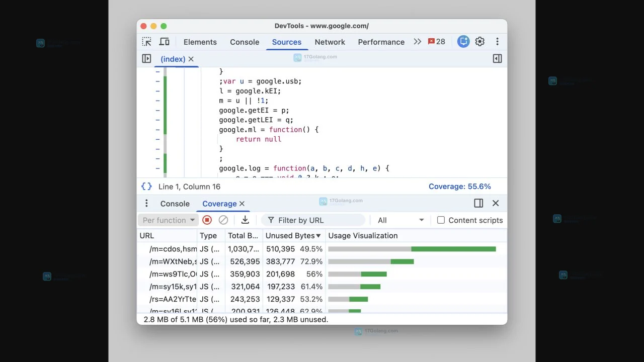Click the 49.5% usage bar
Screen dimensions: 644x362
point(412,249)
